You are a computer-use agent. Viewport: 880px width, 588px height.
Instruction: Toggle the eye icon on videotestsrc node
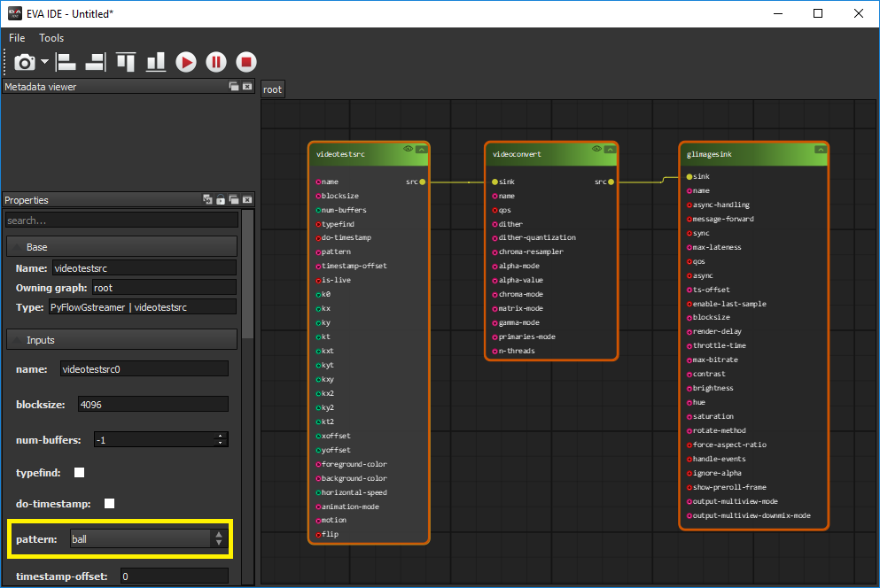coord(408,149)
